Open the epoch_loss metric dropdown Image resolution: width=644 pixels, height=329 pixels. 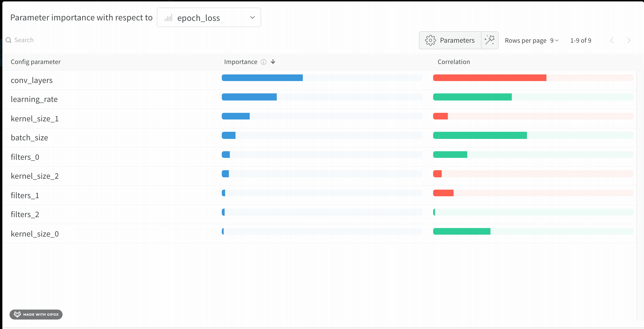(x=209, y=18)
